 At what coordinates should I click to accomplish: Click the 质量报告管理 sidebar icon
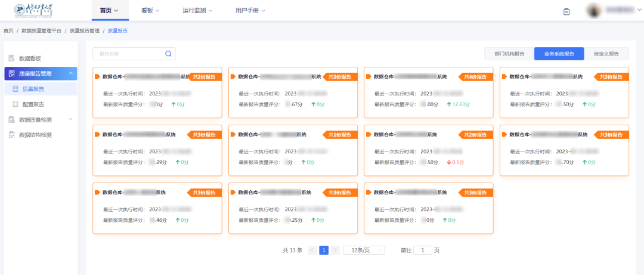[11, 74]
